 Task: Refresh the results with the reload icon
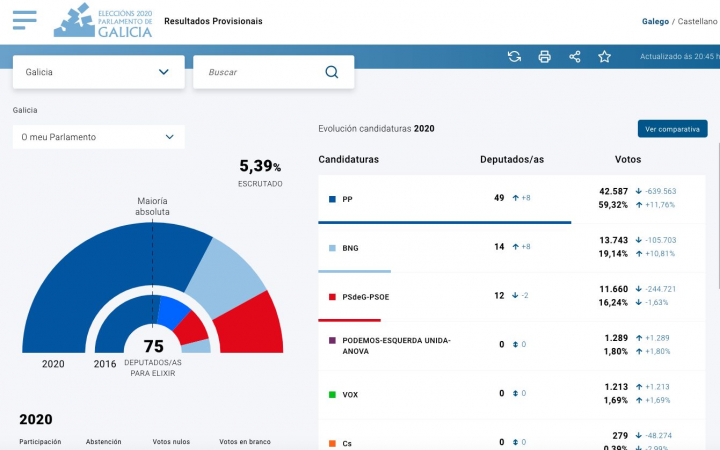(514, 57)
